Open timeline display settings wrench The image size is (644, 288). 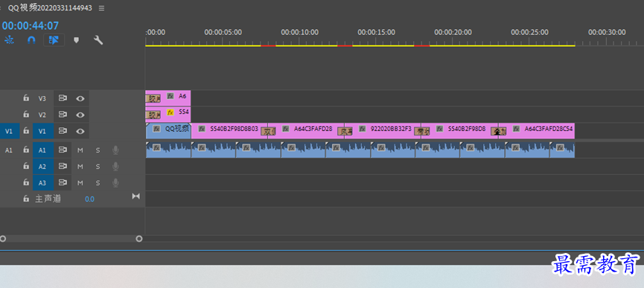point(98,39)
